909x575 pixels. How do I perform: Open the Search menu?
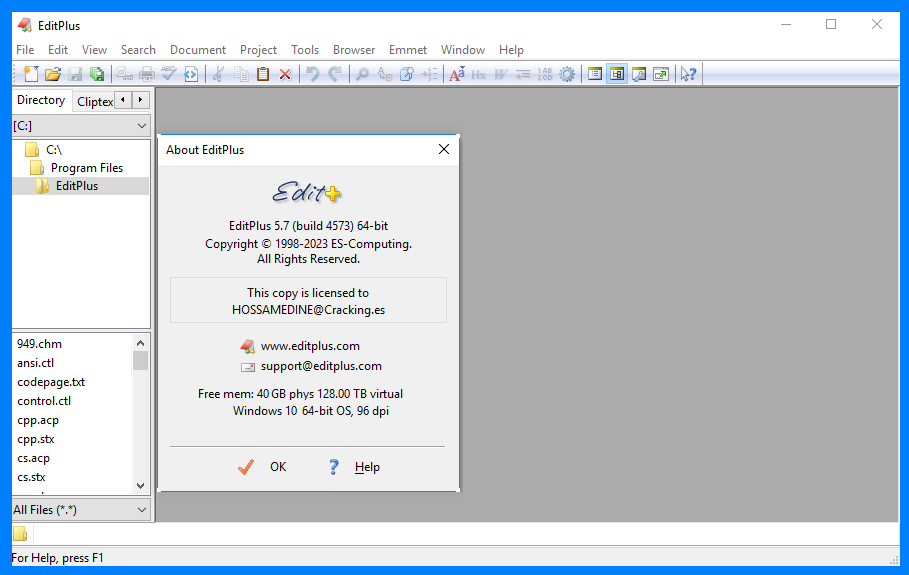tap(138, 50)
